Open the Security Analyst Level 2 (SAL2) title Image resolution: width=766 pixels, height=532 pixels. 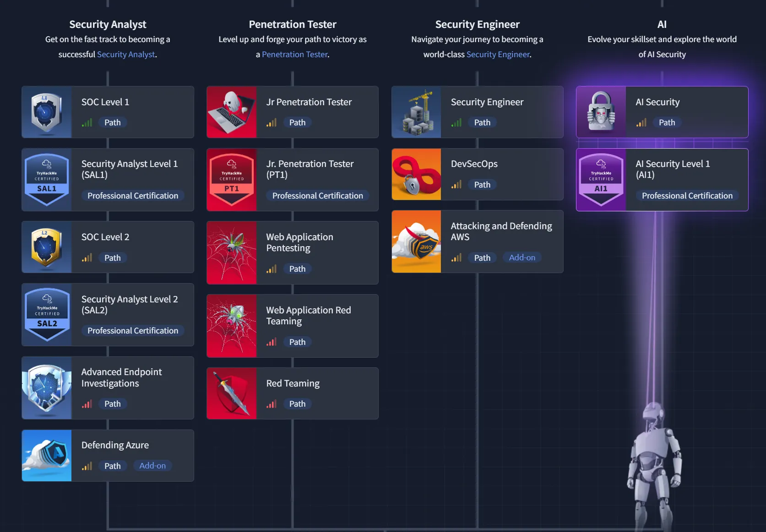[x=130, y=305]
